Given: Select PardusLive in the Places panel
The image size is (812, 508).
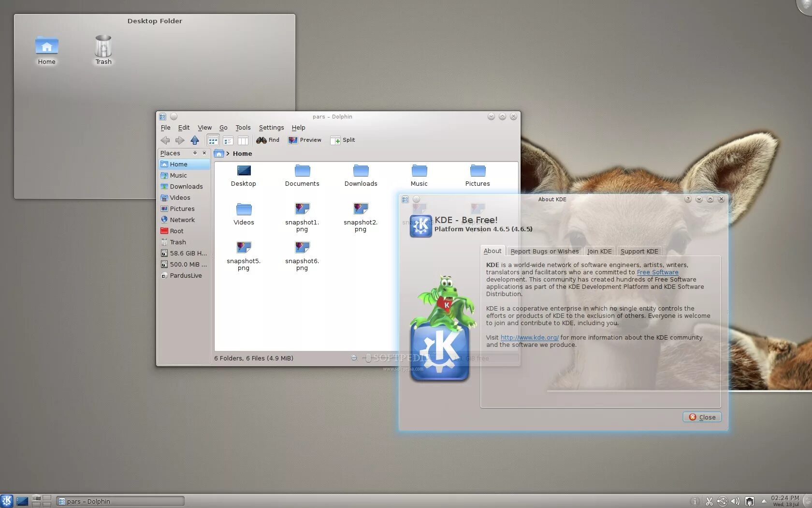Looking at the screenshot, I should (184, 276).
